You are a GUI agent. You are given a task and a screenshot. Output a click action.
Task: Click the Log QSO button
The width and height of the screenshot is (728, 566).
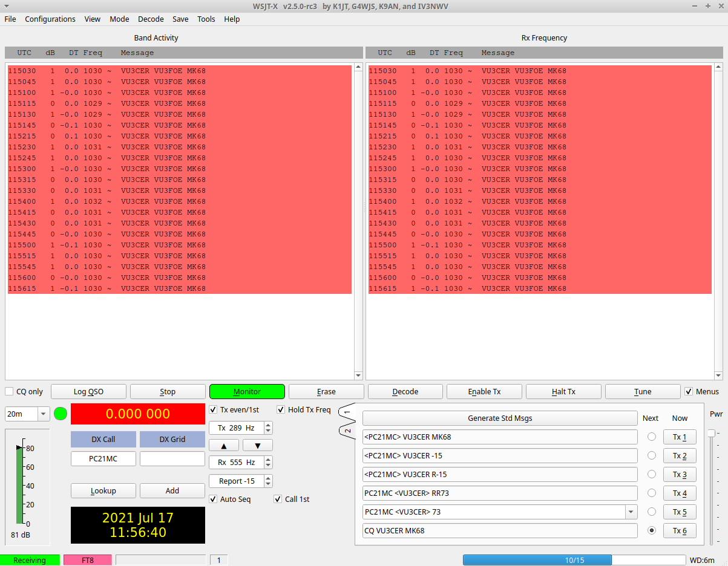88,392
